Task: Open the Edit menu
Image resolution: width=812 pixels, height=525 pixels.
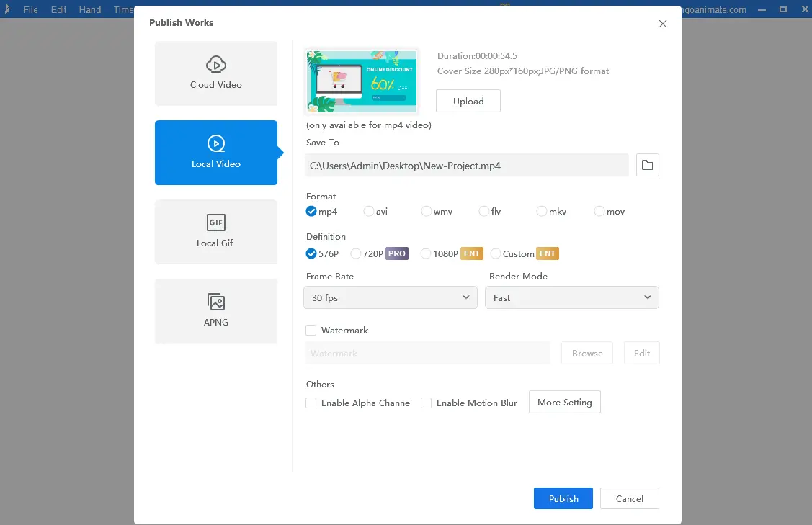Action: click(58, 10)
